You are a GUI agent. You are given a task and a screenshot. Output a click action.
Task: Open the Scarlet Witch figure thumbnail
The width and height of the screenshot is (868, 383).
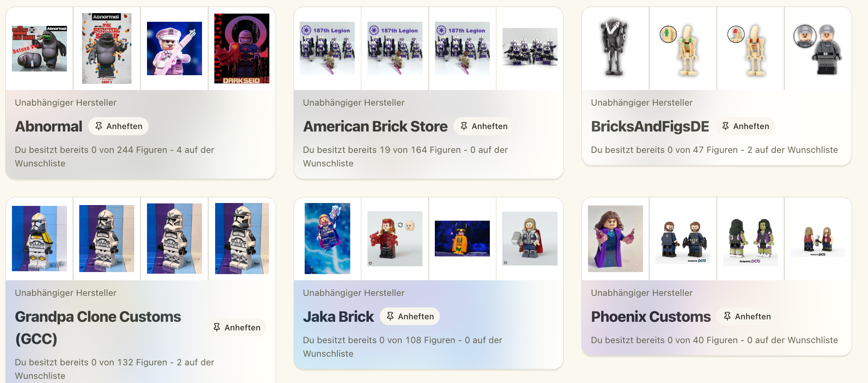point(395,239)
